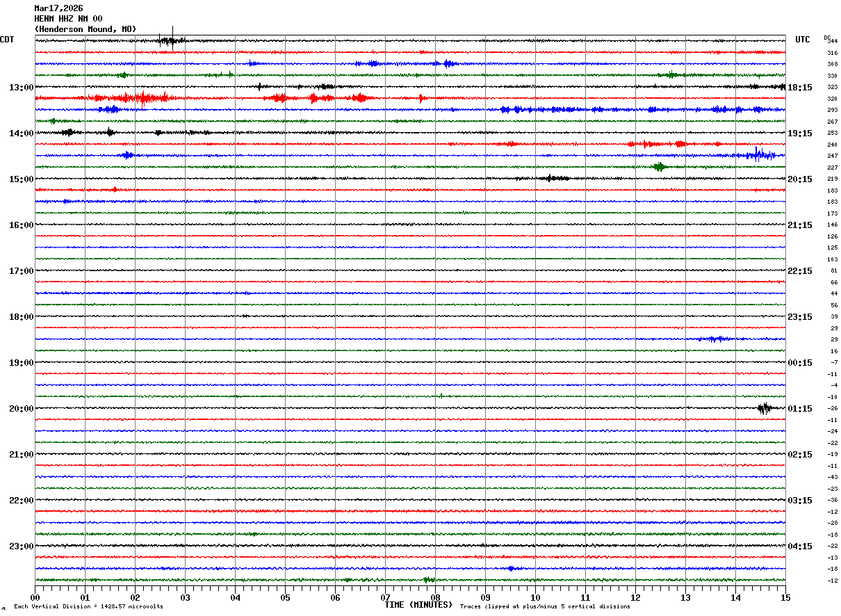
Task: Click the black spike event on the top trace
Action: pyautogui.click(x=170, y=40)
